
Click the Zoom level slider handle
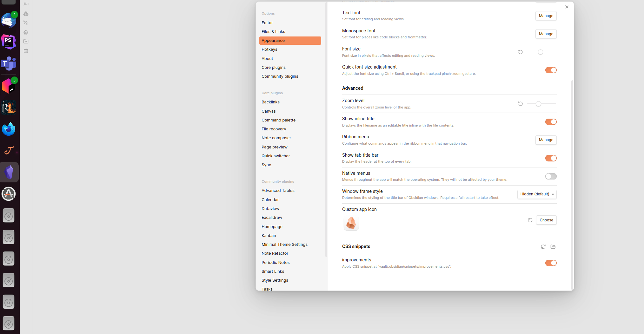click(x=538, y=104)
